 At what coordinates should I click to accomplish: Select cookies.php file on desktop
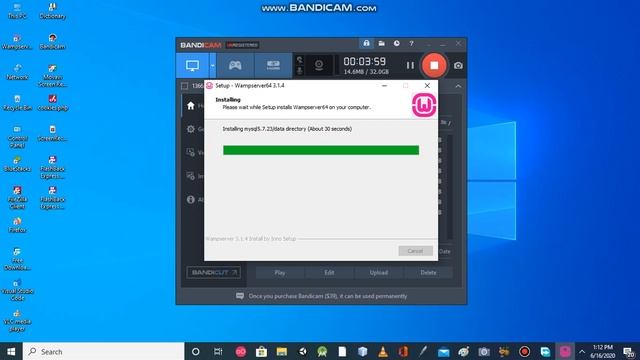(52, 103)
